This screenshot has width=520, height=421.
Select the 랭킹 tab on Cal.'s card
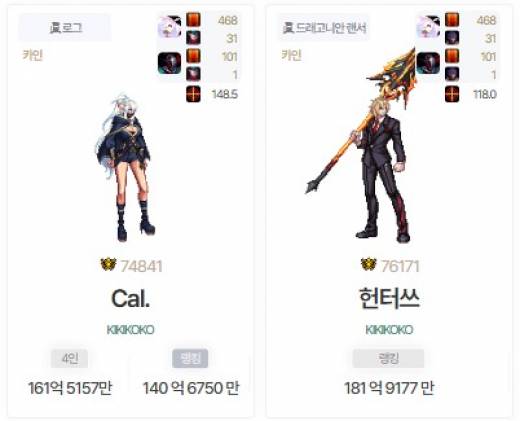(x=190, y=359)
